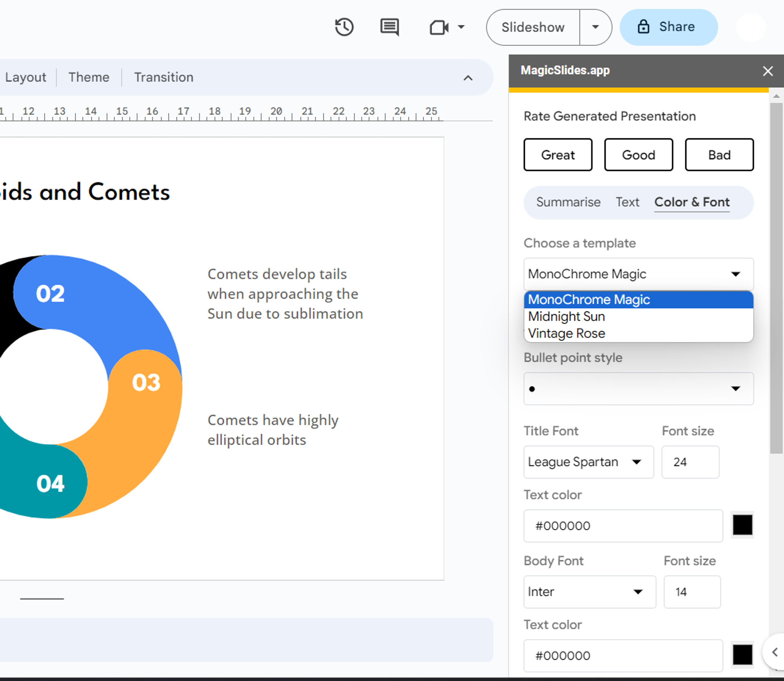Select MonoChrome Magic template option

639,300
